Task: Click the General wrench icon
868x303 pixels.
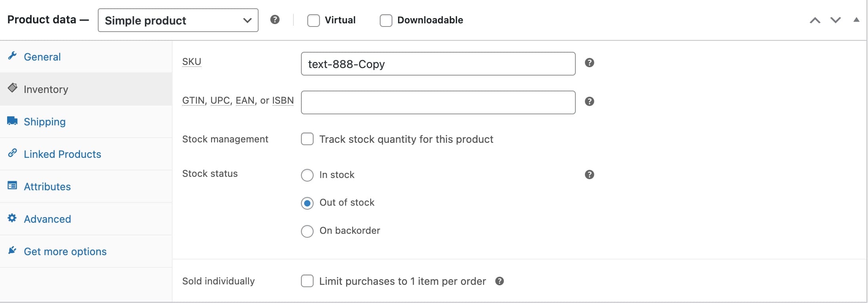Action: click(x=12, y=56)
